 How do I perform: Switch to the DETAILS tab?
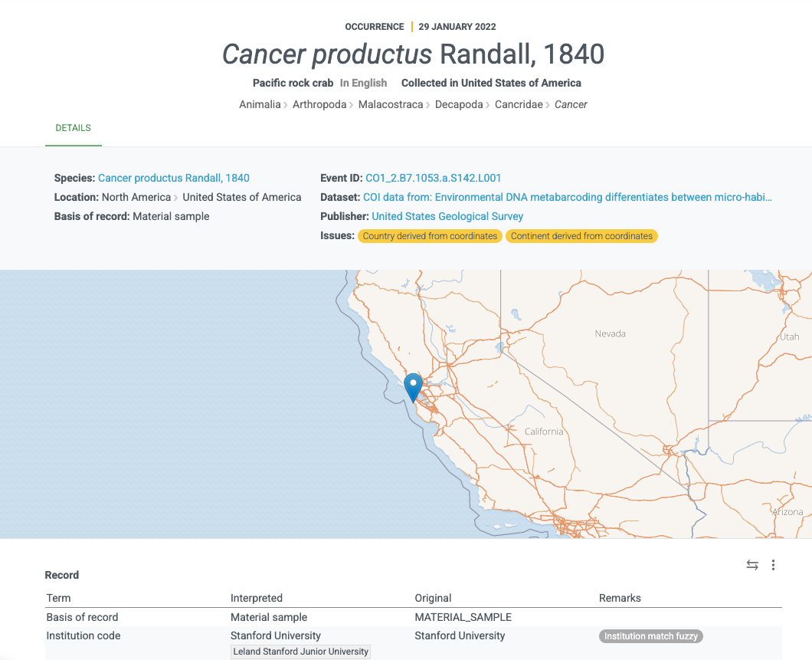(x=73, y=128)
